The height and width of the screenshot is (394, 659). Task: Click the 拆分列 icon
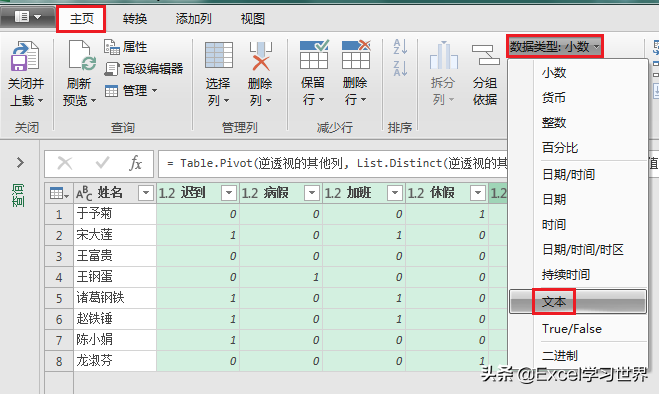pos(443,55)
